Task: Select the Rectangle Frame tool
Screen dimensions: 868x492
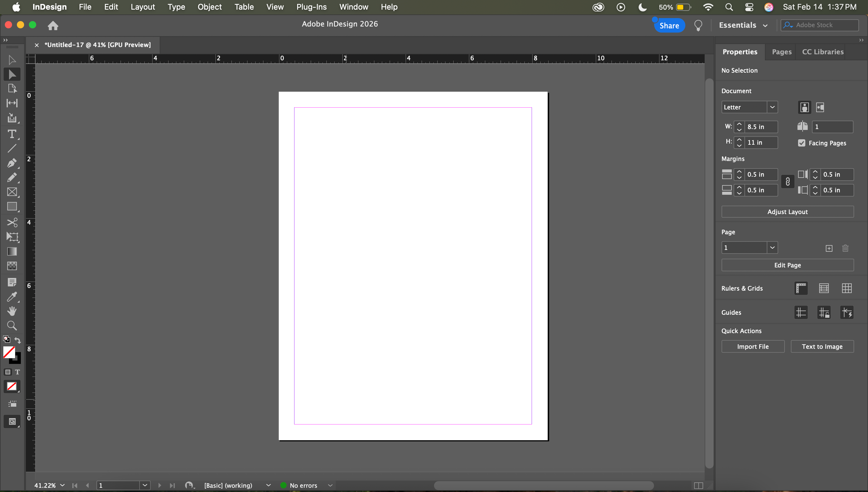Action: pyautogui.click(x=12, y=192)
